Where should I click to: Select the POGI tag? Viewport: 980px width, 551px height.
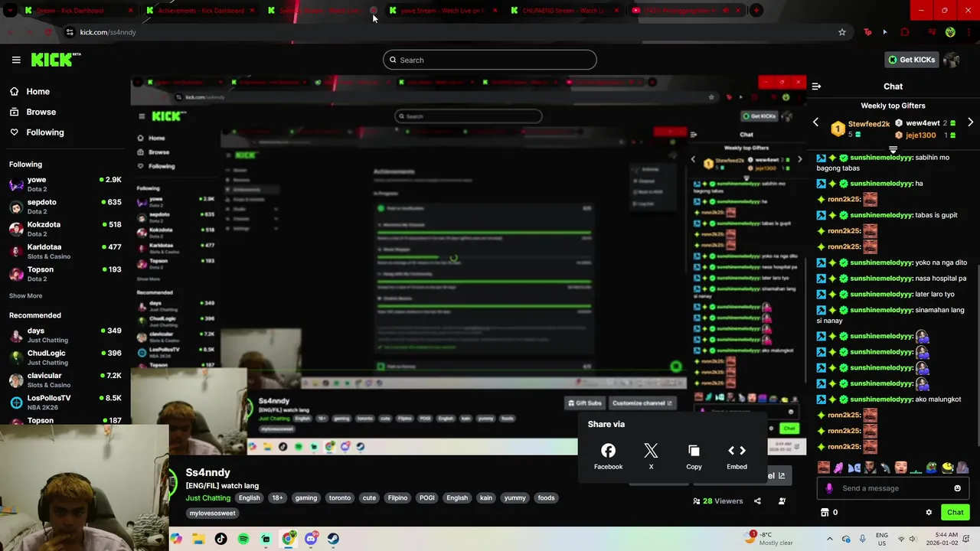pos(426,498)
